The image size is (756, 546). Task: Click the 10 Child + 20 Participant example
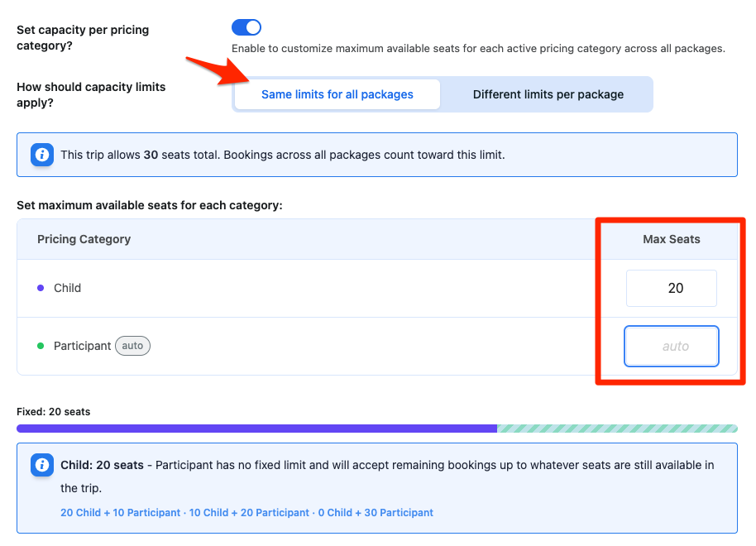pos(249,513)
